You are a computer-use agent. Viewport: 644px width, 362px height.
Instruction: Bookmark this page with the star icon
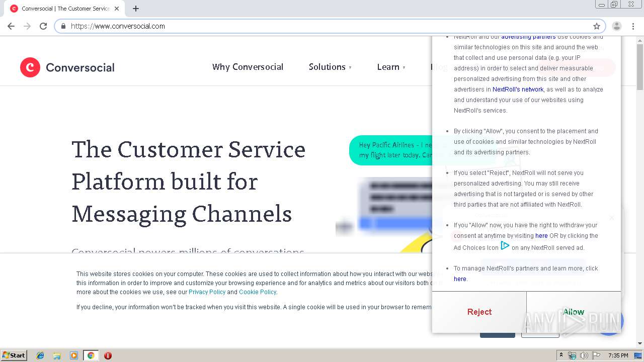coord(597,26)
